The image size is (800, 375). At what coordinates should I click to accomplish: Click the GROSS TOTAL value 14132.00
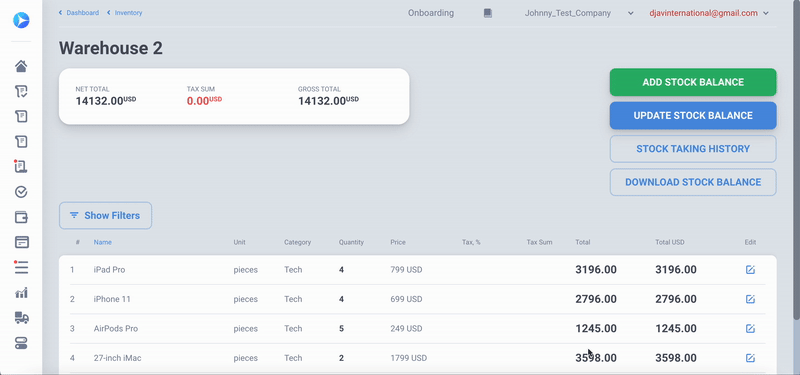coord(328,101)
